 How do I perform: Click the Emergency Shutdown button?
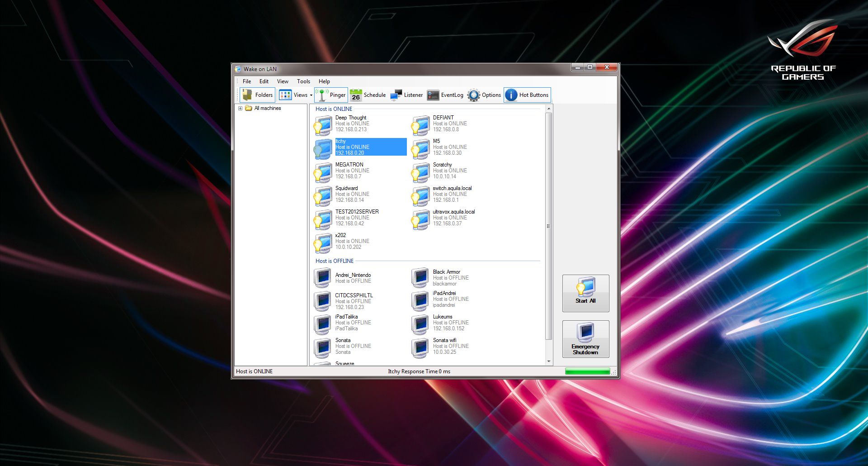585,339
